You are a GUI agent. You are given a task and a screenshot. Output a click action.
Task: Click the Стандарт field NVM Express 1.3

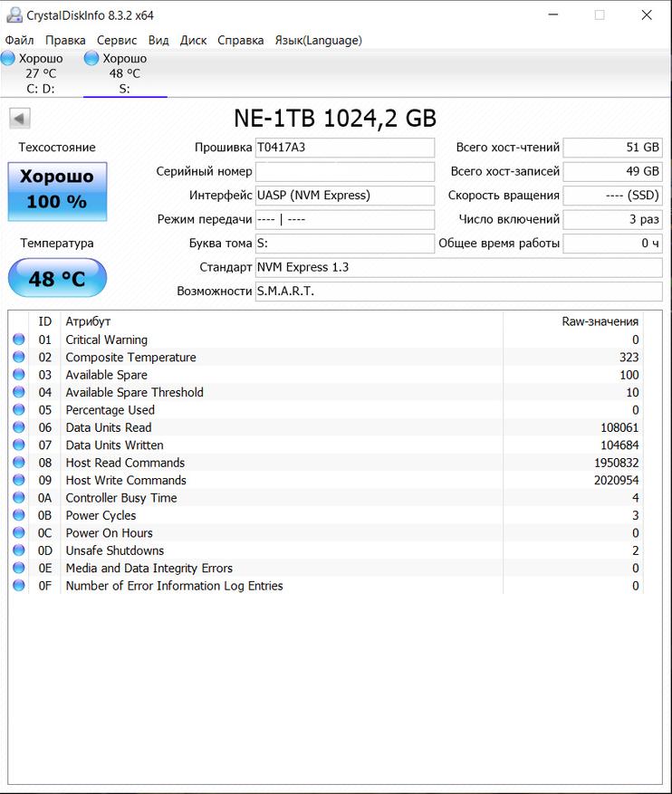point(459,267)
